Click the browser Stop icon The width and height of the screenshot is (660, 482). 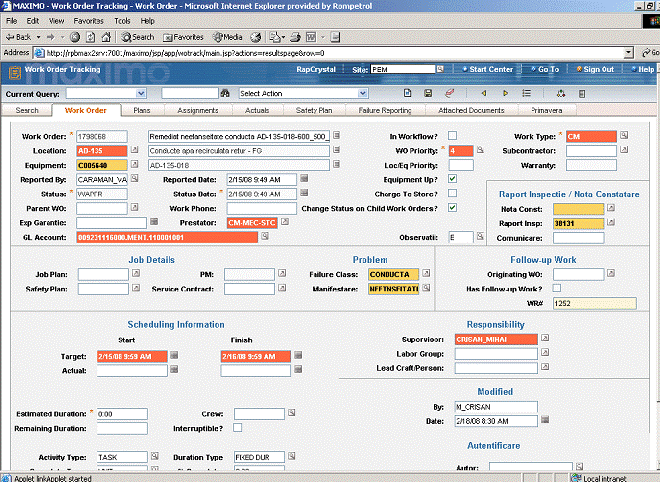[75, 37]
